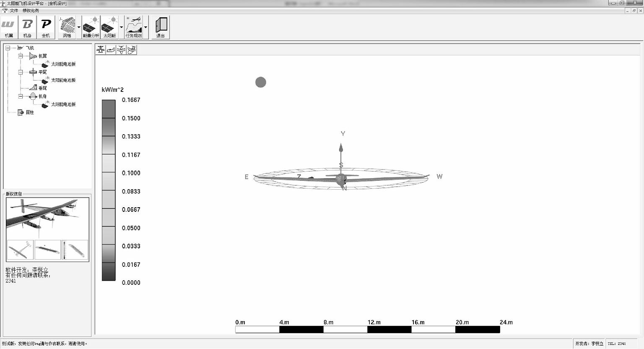Select the 垂尾 vertical tail tree item
644x349 pixels.
43,88
